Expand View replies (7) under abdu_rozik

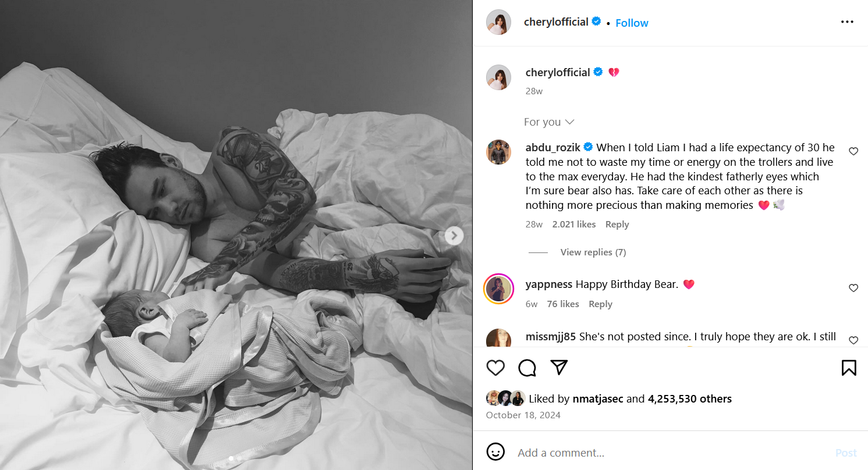[x=593, y=252]
